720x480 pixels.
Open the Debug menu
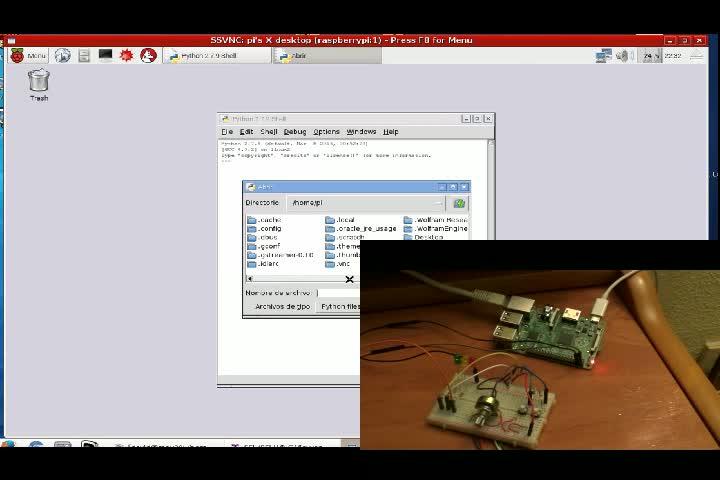(x=295, y=132)
